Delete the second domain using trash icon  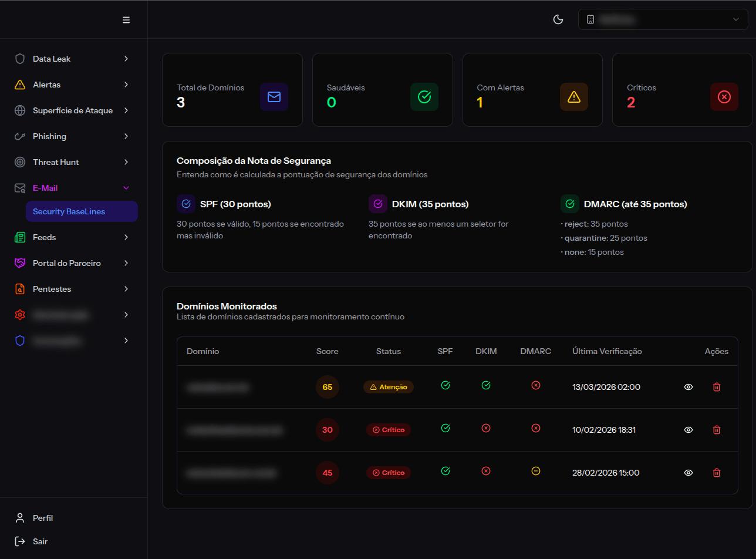click(x=716, y=430)
